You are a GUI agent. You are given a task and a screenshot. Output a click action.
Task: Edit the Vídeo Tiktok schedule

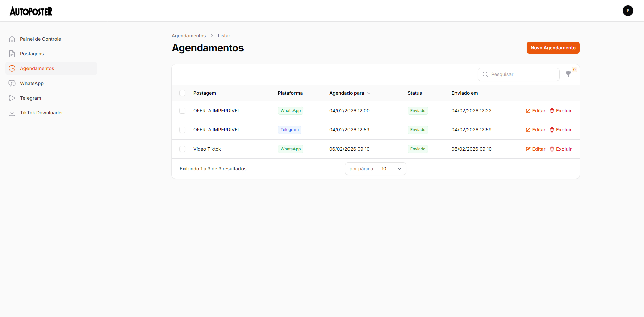pos(536,149)
